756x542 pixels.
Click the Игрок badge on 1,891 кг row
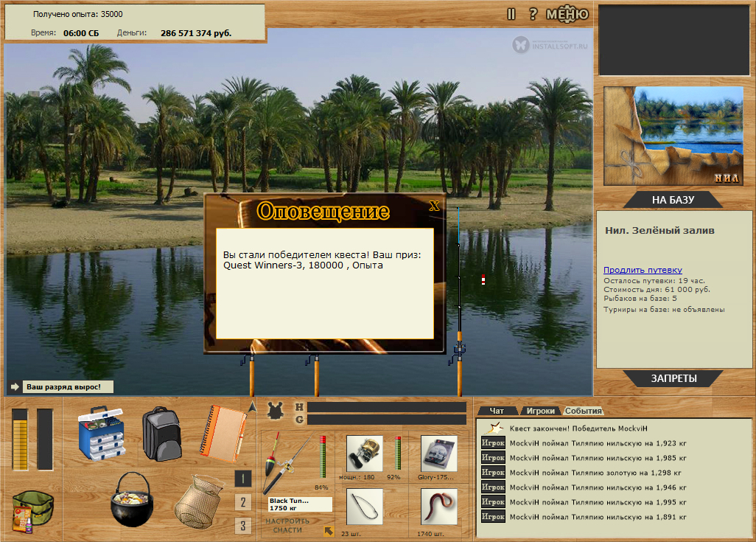point(493,516)
